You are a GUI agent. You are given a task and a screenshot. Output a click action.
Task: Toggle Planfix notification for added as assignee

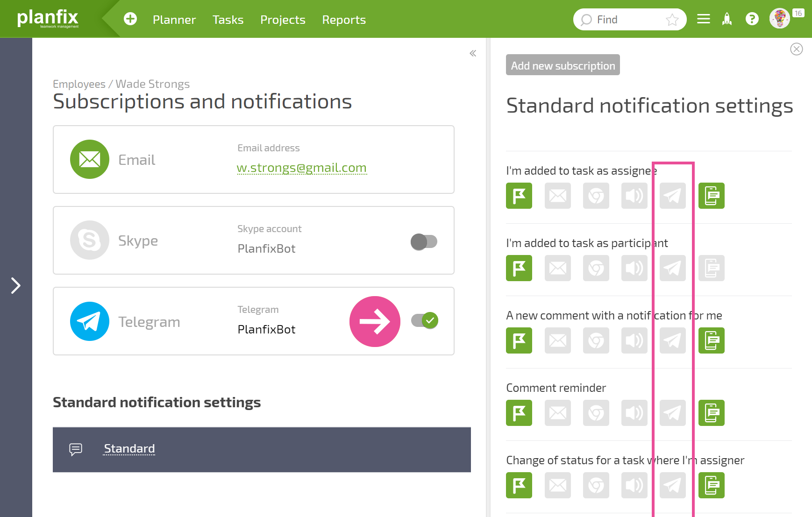(519, 196)
